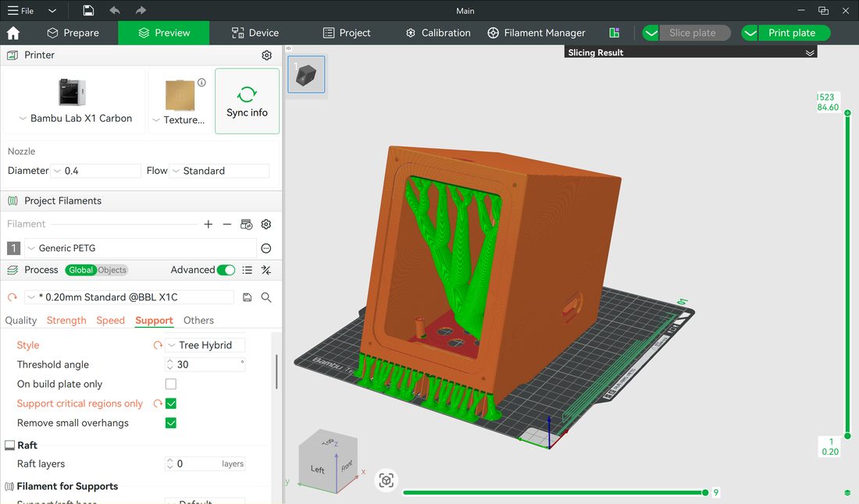Search process settings with magnifier icon
The width and height of the screenshot is (859, 504).
(x=266, y=297)
